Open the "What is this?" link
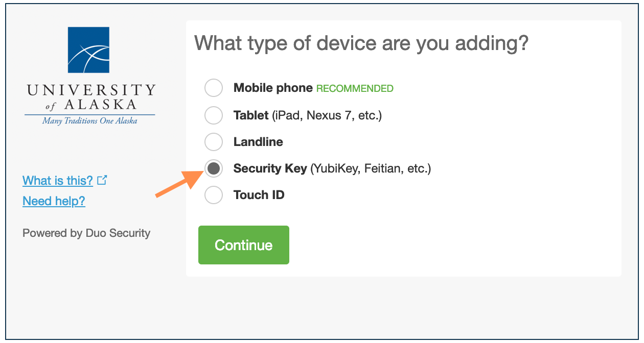 58,181
